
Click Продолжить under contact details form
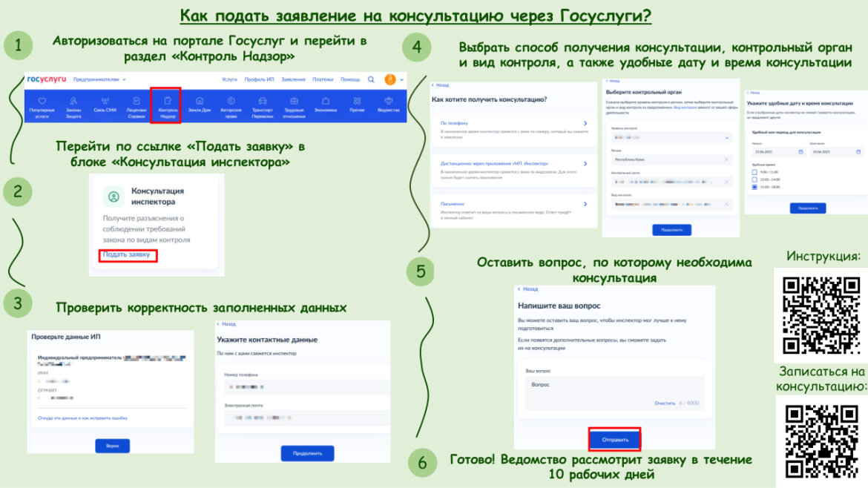click(307, 453)
